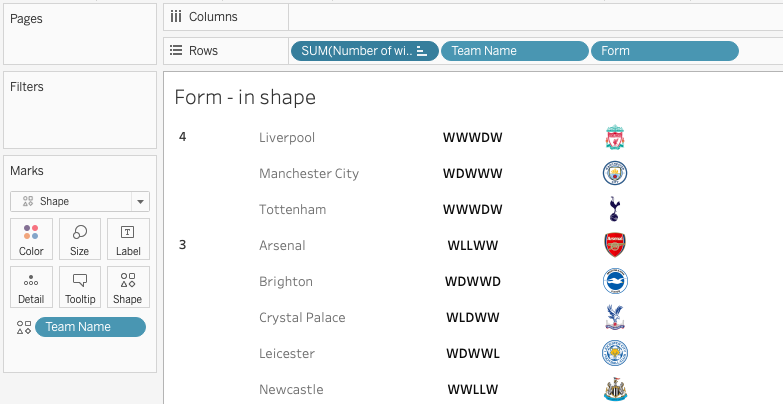Click the Shape marks card button
Screen dimensions: 783x404
128,287
